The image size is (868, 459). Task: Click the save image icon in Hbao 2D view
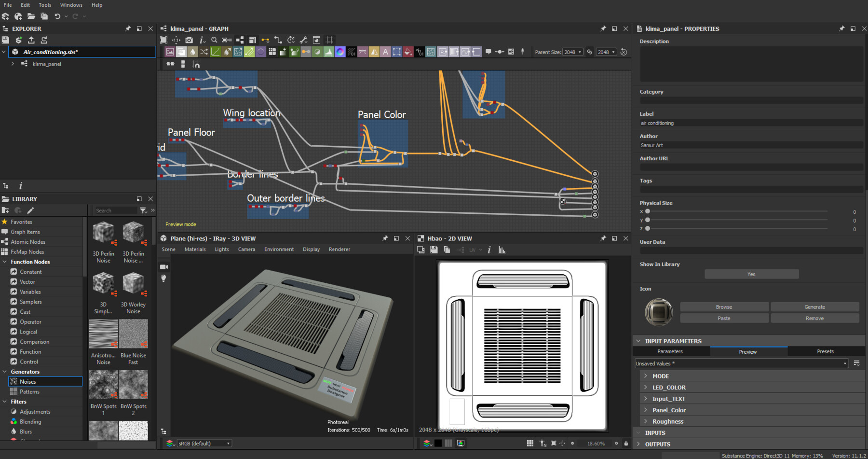[x=434, y=250]
